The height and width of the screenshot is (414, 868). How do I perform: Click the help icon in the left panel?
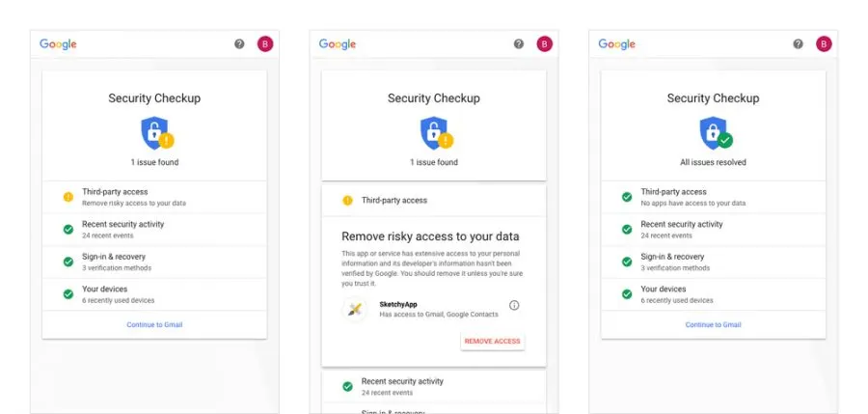pyautogui.click(x=239, y=44)
